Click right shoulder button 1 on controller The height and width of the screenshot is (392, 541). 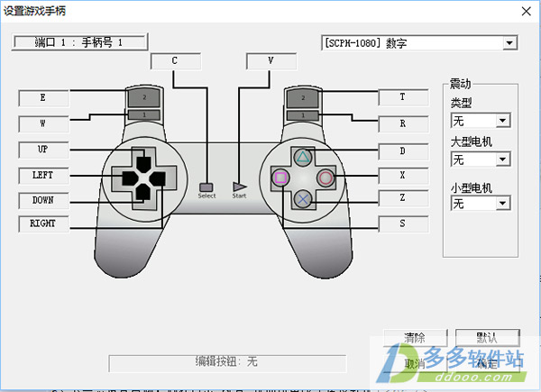point(303,115)
